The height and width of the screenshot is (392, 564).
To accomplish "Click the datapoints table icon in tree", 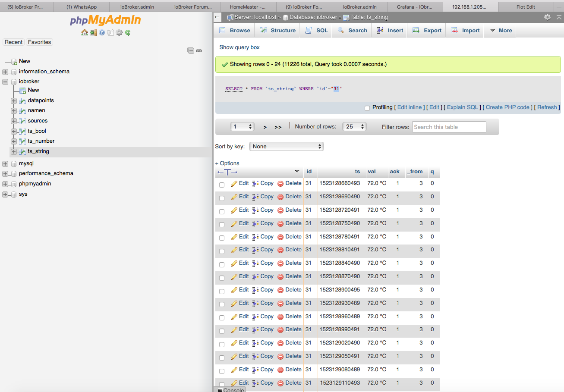I will tap(22, 100).
